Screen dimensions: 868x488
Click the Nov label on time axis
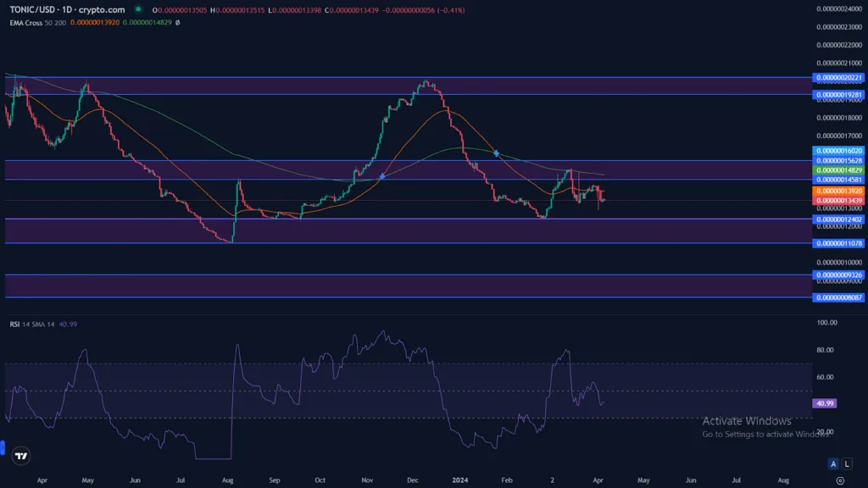(x=367, y=480)
